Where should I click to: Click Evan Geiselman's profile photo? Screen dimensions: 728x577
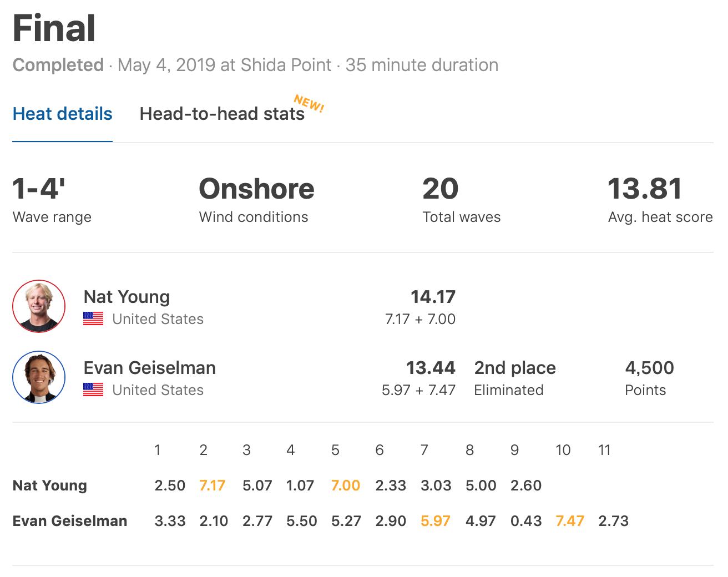(39, 377)
